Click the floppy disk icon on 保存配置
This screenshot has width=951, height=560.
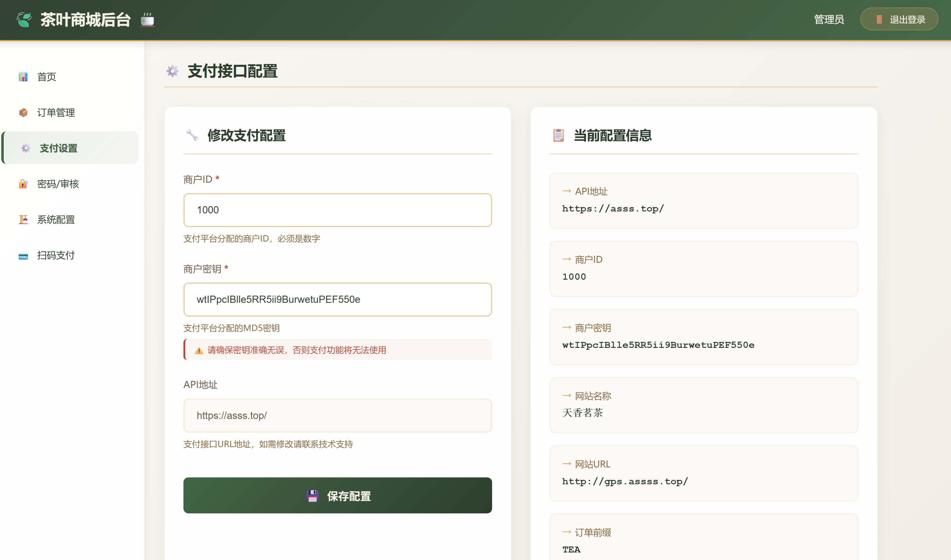(x=312, y=496)
